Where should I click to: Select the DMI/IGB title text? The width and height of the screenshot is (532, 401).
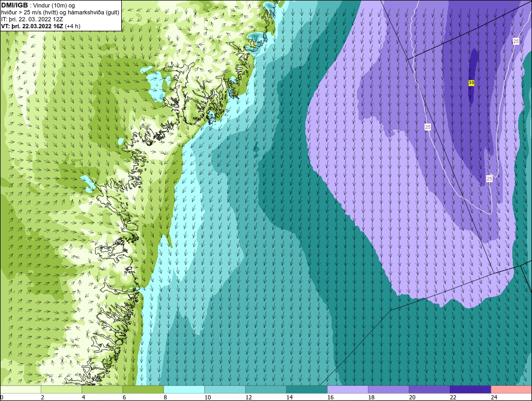[14, 5]
